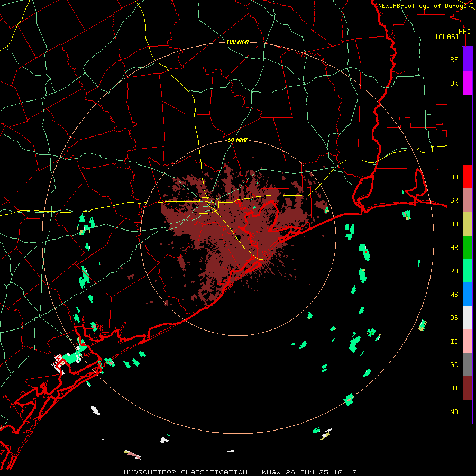Click the 100 NMI range ring label
Viewport: 476px width, 476px height.
(x=237, y=42)
